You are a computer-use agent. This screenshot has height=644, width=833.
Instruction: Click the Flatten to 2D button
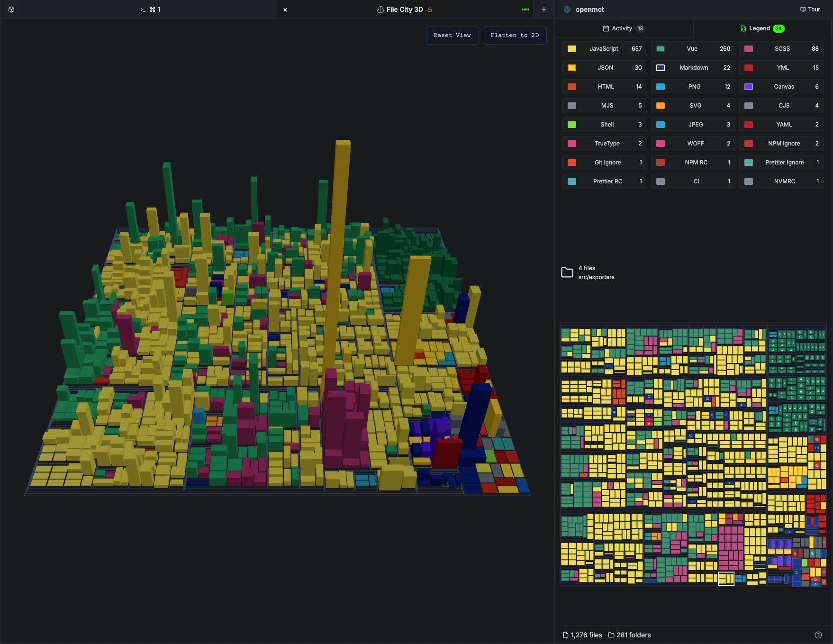pyautogui.click(x=515, y=35)
